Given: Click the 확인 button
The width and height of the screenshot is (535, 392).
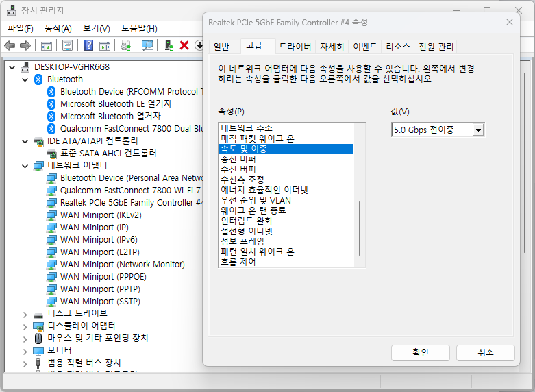Looking at the screenshot, I should [x=421, y=352].
